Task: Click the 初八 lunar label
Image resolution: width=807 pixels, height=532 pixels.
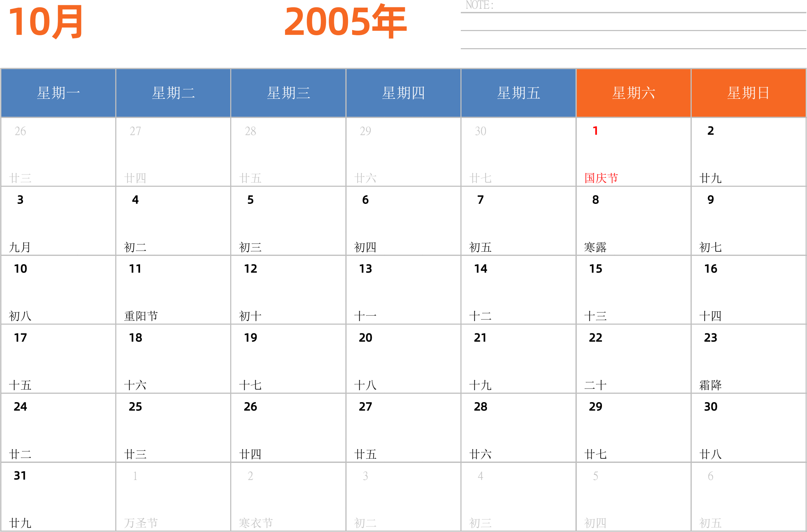Action: [20, 316]
